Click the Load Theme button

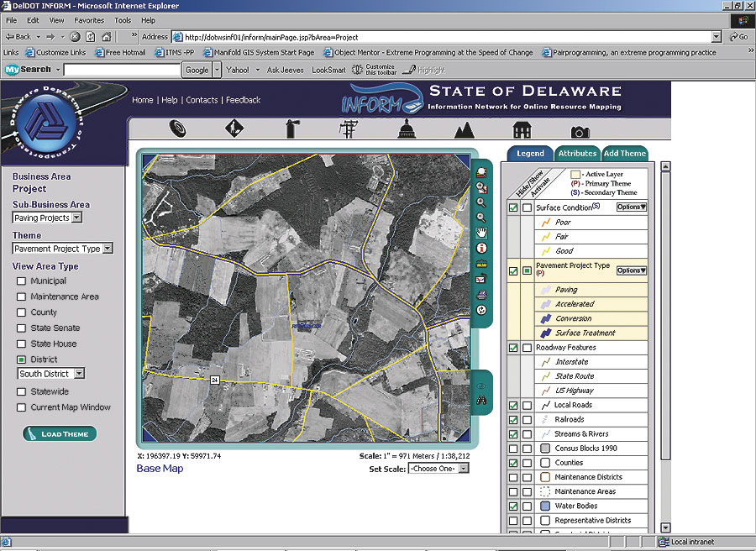point(60,434)
